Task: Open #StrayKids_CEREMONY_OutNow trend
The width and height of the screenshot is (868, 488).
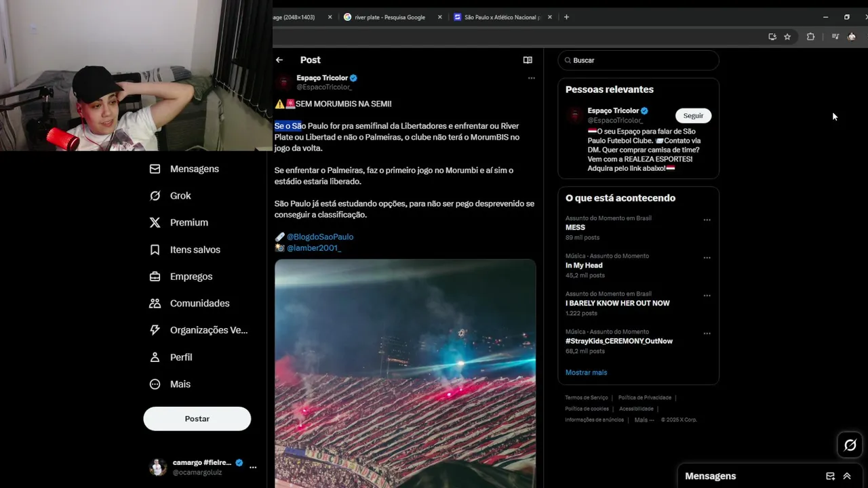Action: click(619, 341)
